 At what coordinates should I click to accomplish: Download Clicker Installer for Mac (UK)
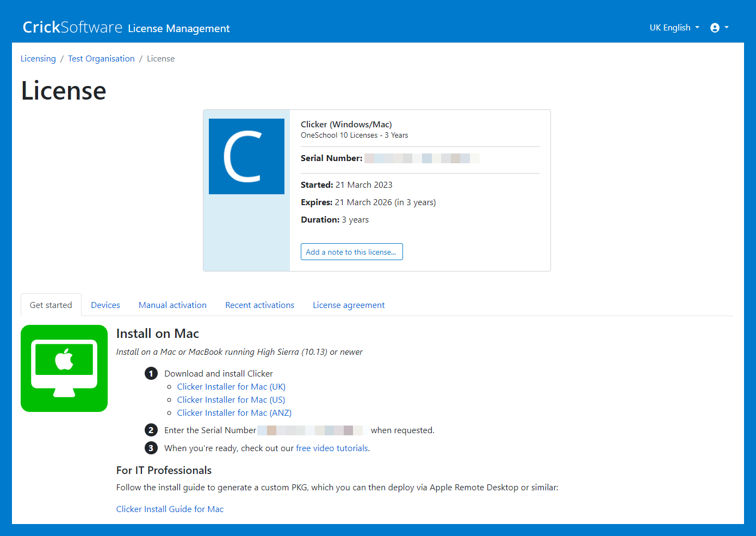point(231,387)
